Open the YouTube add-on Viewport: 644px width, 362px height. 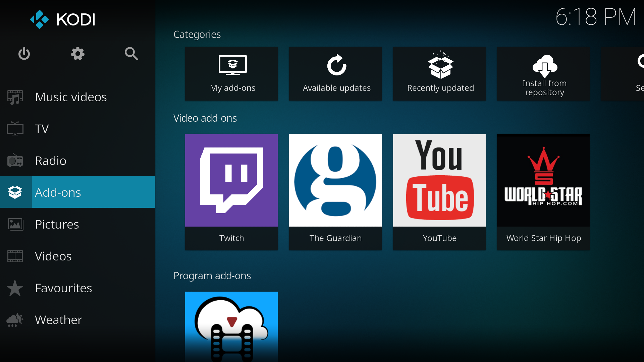[439, 191]
